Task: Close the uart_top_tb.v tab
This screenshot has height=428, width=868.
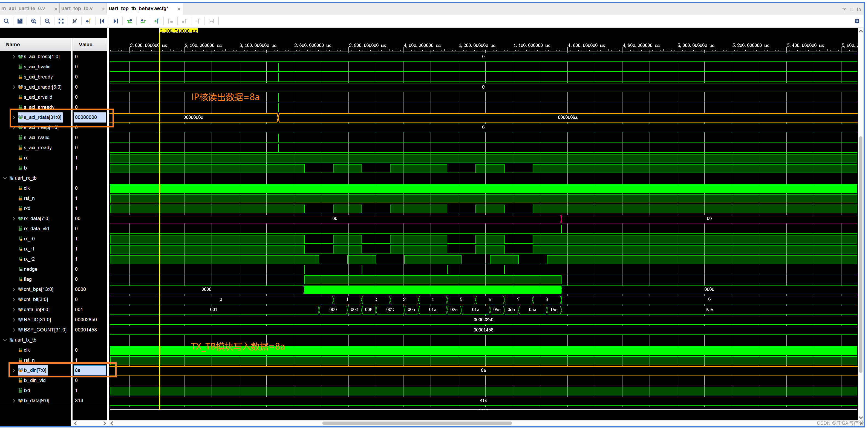Action: point(103,9)
